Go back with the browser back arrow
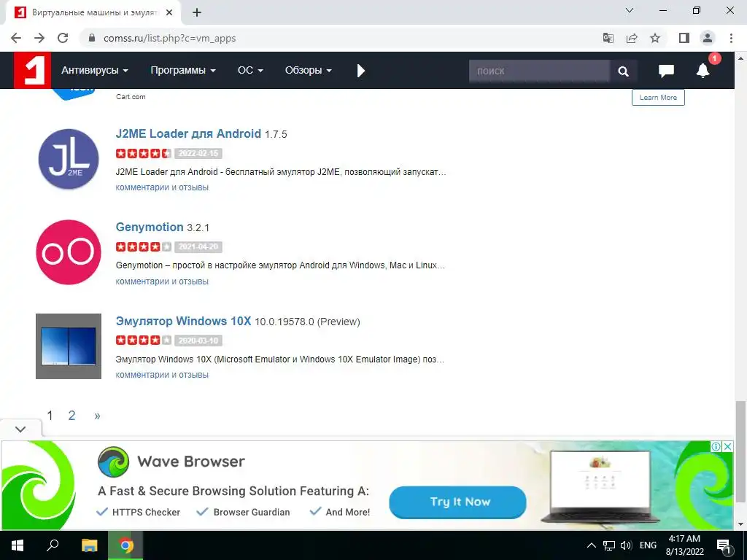 pos(16,38)
